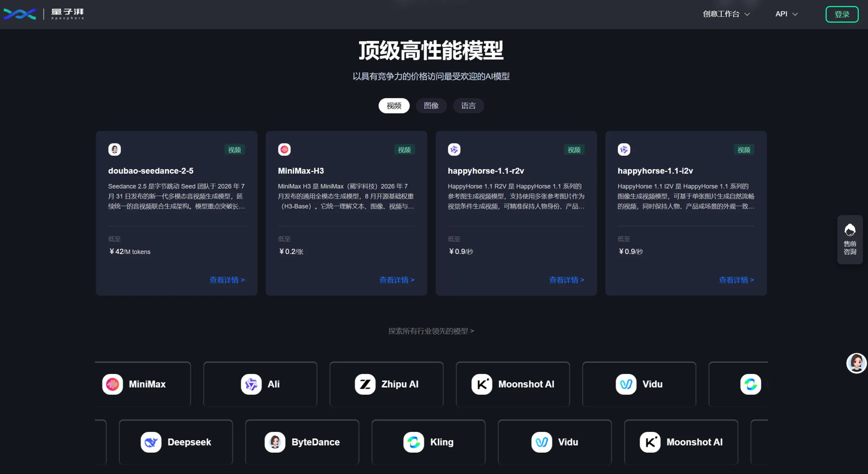
Task: Click 视频 tag on MiniMax-H3 card
Action: click(404, 150)
